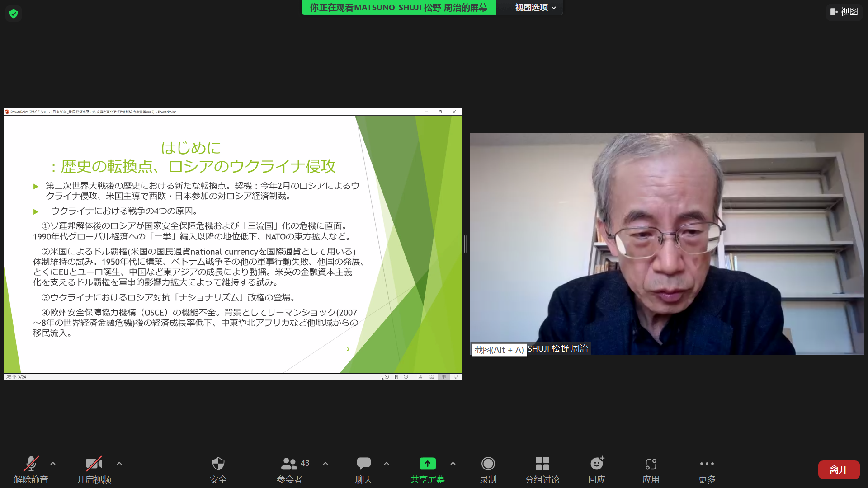
Task: Click the green encryption shield icon
Action: pos(14,14)
